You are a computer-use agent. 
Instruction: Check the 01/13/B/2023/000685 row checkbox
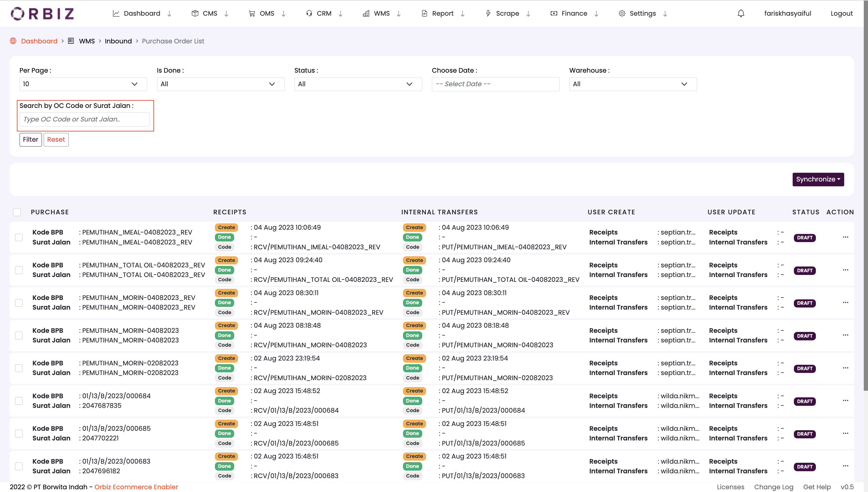click(x=19, y=434)
